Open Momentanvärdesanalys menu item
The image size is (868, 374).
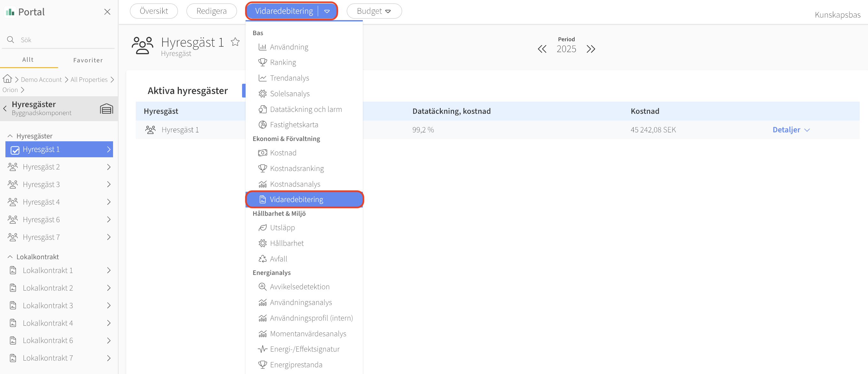tap(304, 333)
